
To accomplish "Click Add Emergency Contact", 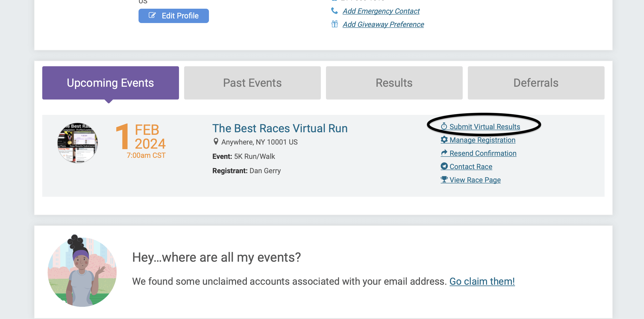I will (x=381, y=11).
